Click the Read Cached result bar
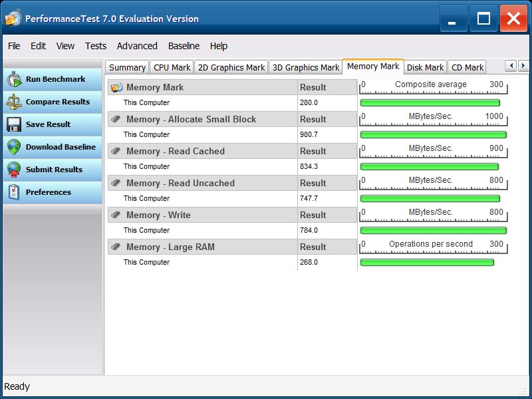 pos(430,167)
